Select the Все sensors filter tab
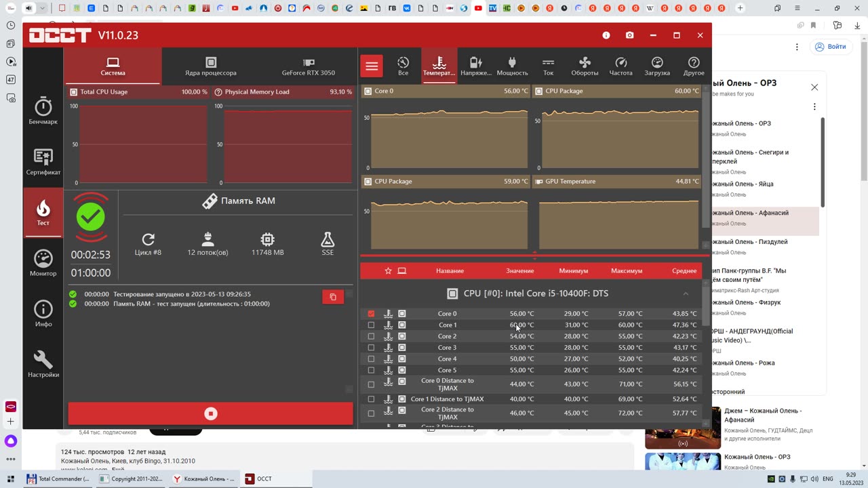 pos(403,66)
